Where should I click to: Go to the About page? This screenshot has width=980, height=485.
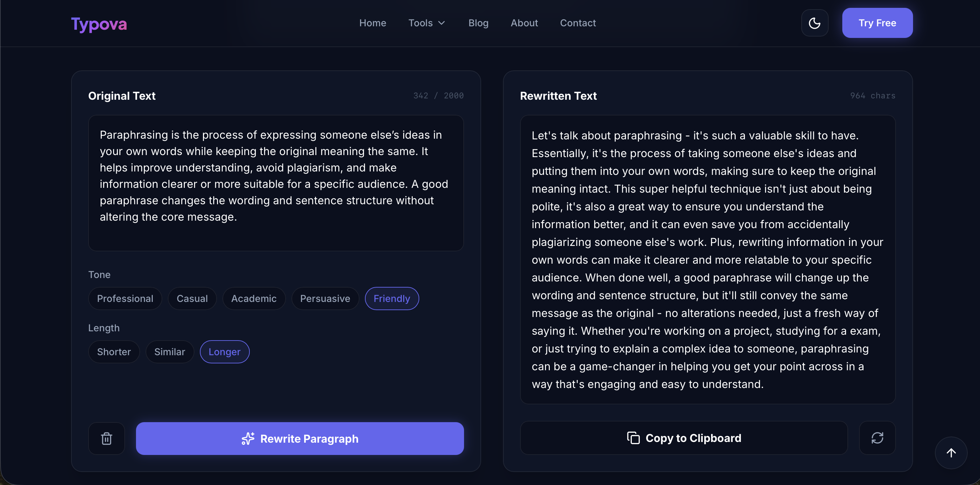coord(524,23)
